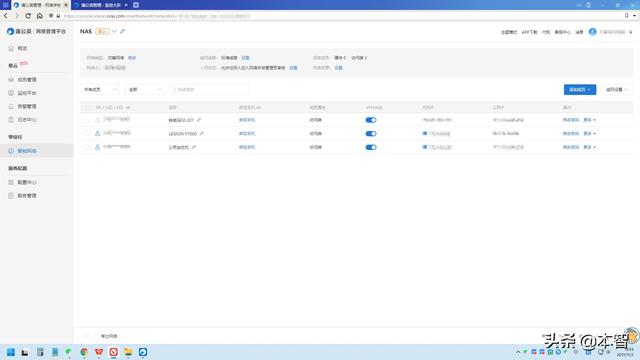The height and width of the screenshot is (360, 640).
Task: Click the 导出列表 link at page bottom
Action: point(109,336)
